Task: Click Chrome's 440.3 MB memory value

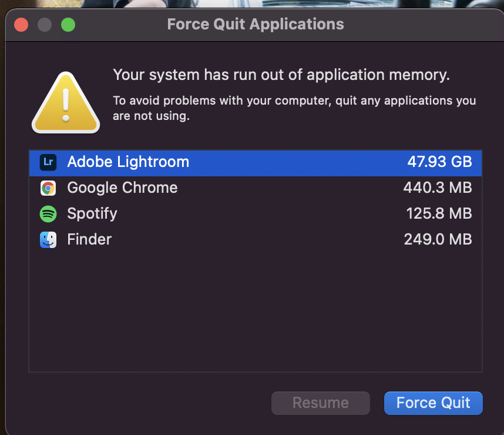Action: (438, 188)
